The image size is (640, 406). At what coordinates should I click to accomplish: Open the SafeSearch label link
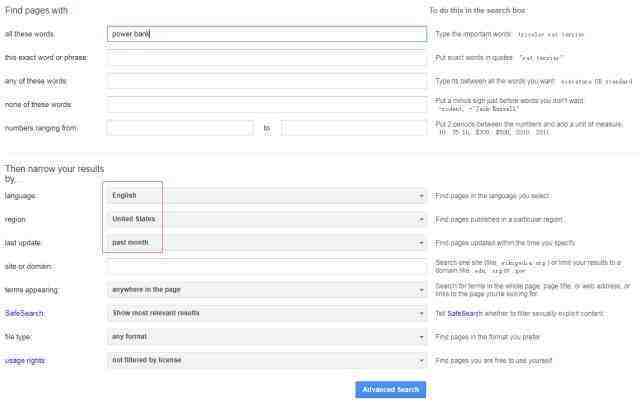(24, 313)
